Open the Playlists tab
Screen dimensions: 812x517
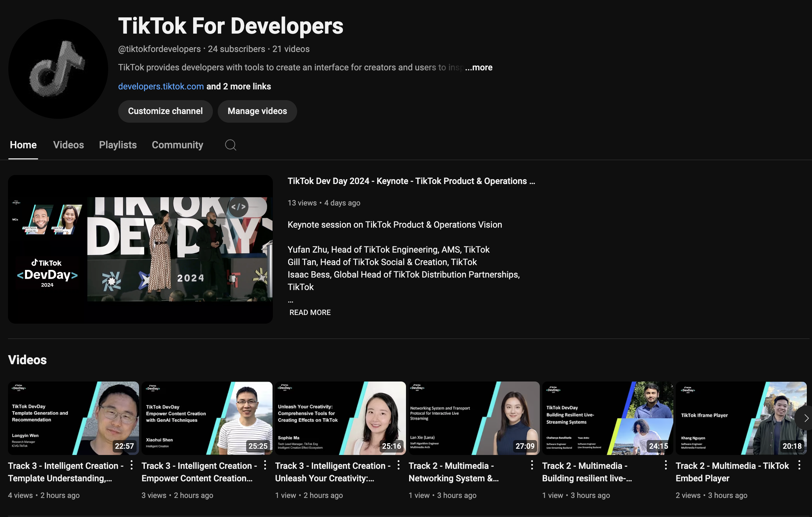[x=118, y=145]
